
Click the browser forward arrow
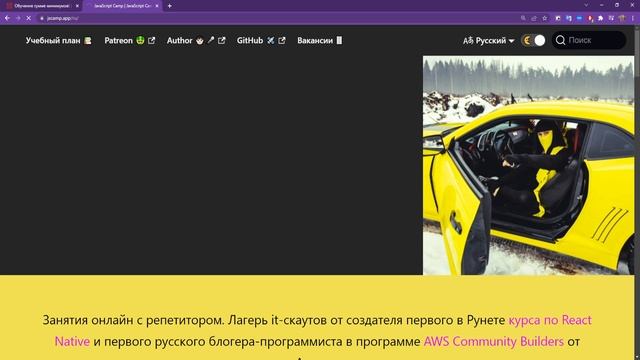[x=18, y=18]
